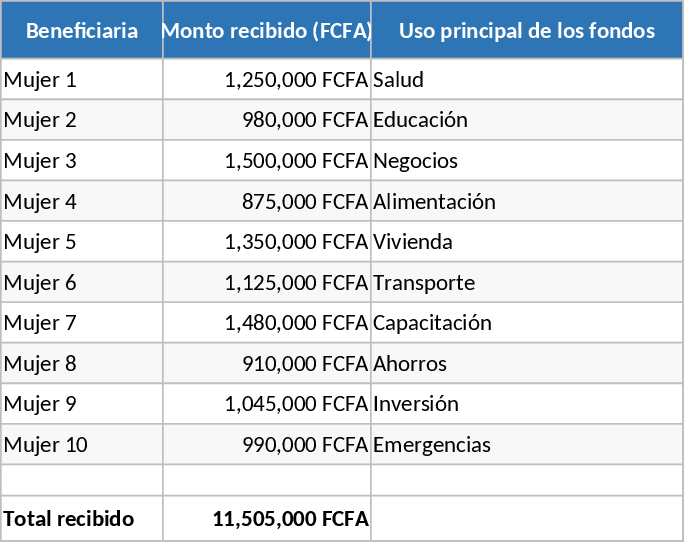Select the Mujer 6 cell

click(x=82, y=283)
